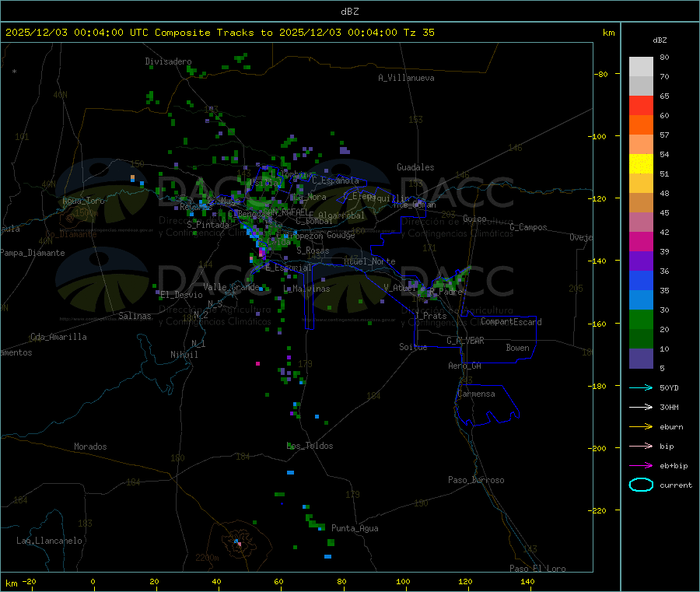The width and height of the screenshot is (700, 592).
Task: Click the Salinas map label
Action: pyautogui.click(x=135, y=316)
